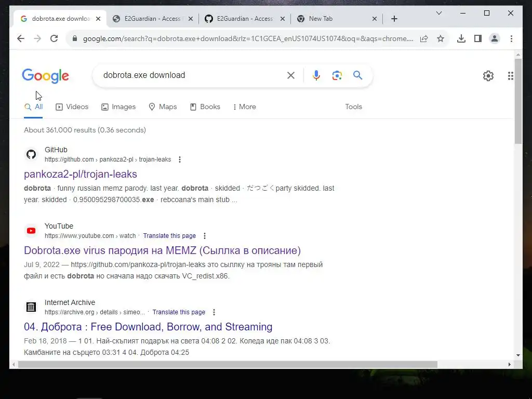Open Chrome's three-dot main menu

coord(511,38)
